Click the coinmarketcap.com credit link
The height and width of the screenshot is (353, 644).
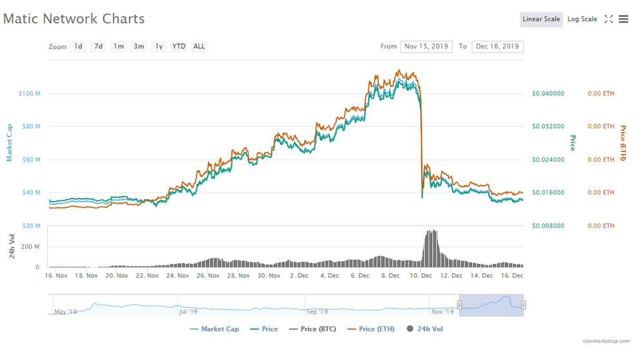click(x=606, y=341)
